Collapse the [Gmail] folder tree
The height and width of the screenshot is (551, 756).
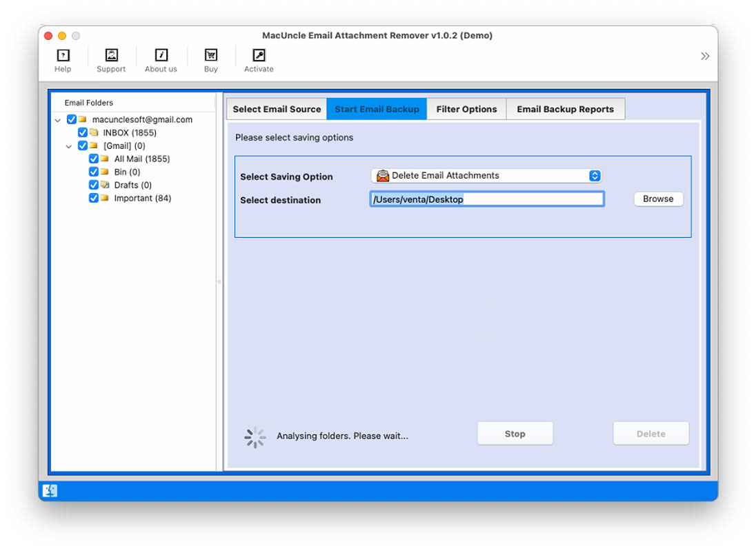click(x=69, y=146)
